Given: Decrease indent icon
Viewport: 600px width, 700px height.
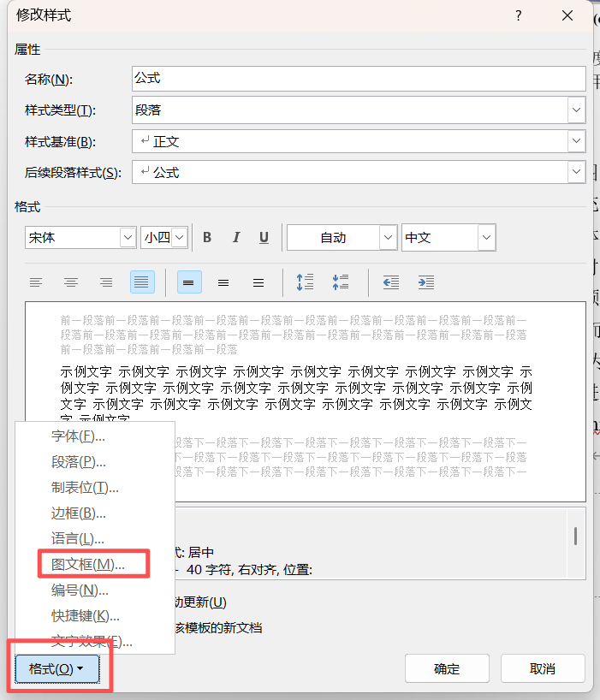Looking at the screenshot, I should (x=390, y=282).
